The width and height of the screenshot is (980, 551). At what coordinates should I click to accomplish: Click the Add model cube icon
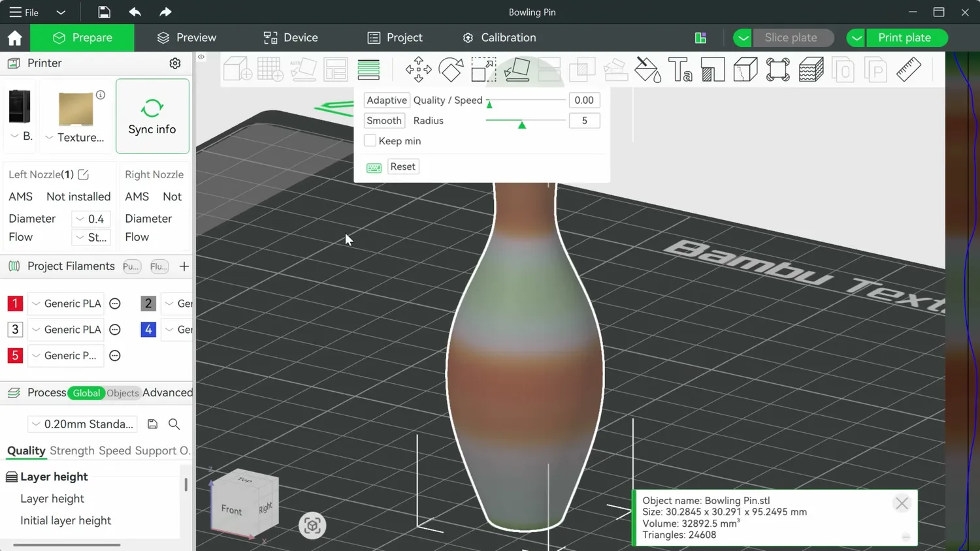click(x=237, y=69)
